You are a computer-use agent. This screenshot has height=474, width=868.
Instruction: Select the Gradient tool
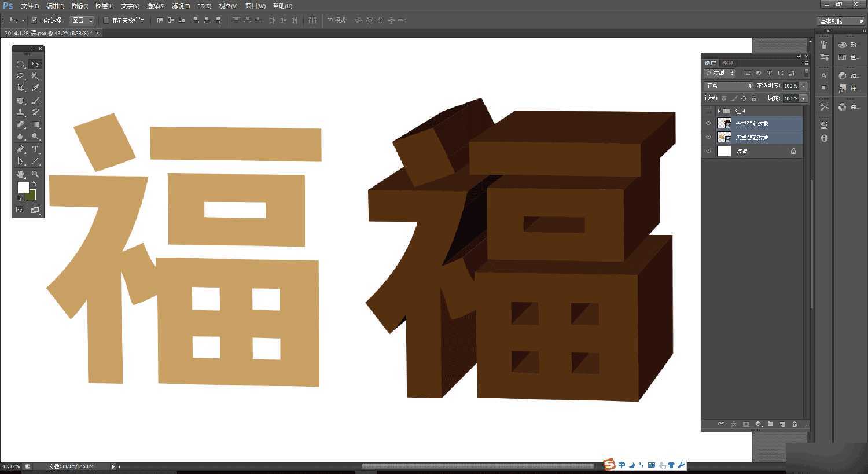click(35, 124)
